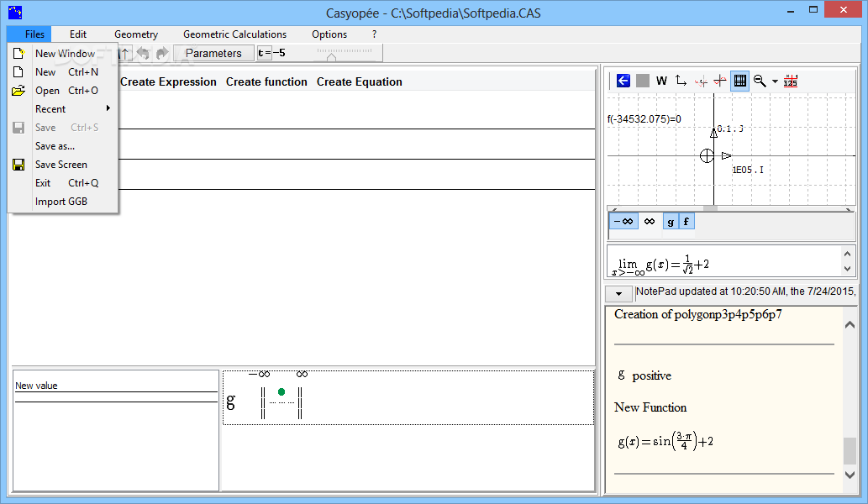The height and width of the screenshot is (504, 868).
Task: Click the yellow Save Screen floppy icon
Action: (x=18, y=165)
